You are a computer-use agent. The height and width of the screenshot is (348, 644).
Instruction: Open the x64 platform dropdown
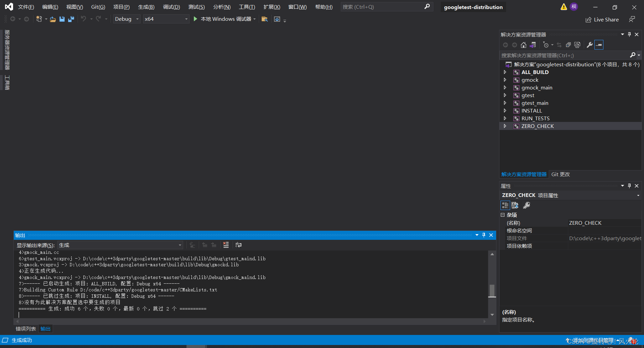tap(166, 19)
